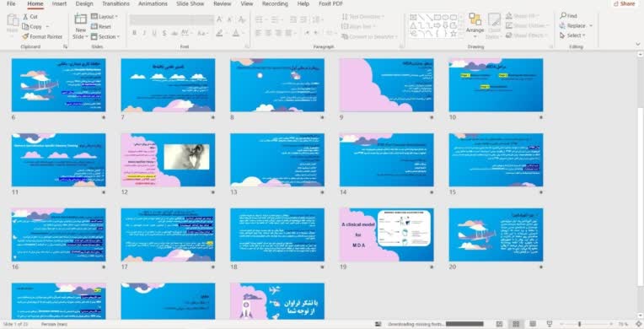
Task: Select the star shape in gallery
Action: click(453, 34)
